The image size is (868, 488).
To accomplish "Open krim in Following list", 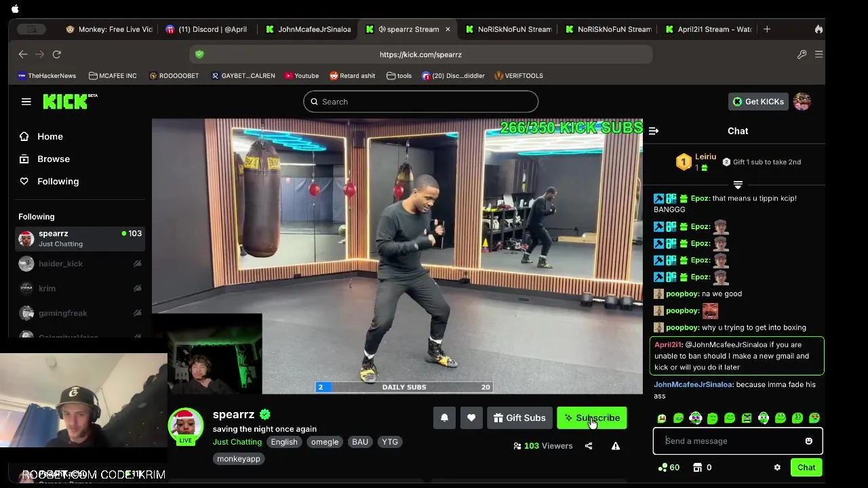I will 80,288.
